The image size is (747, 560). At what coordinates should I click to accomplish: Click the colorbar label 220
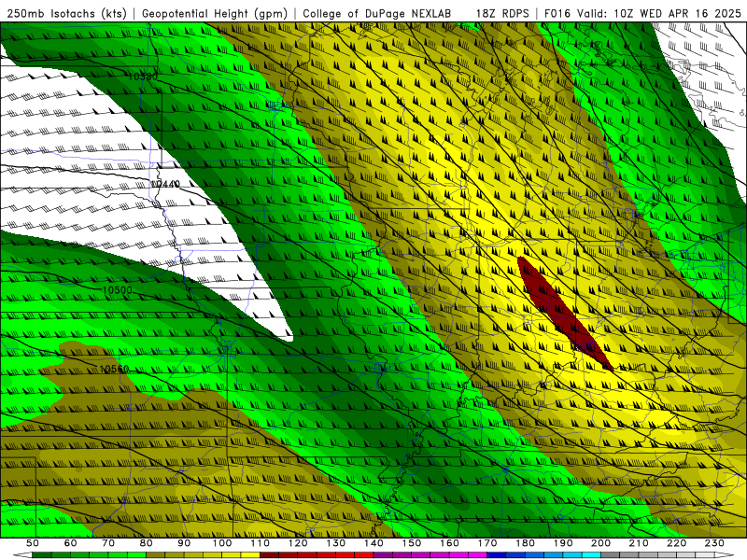click(677, 543)
